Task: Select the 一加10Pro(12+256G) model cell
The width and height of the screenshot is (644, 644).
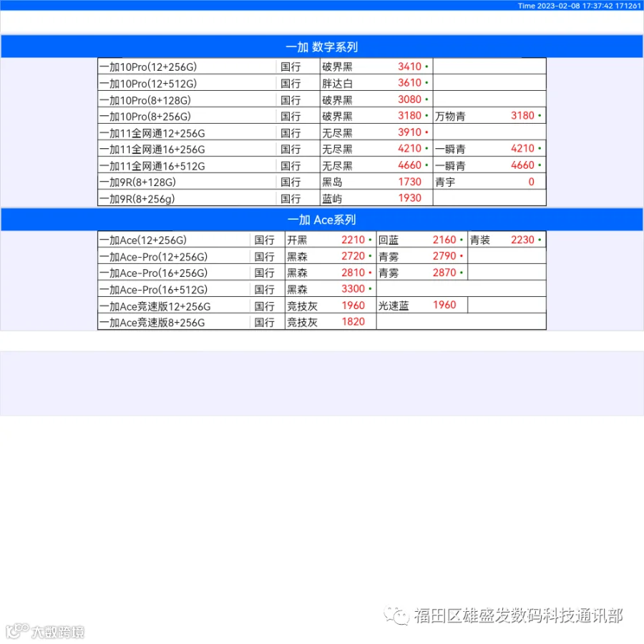Action: [187, 67]
